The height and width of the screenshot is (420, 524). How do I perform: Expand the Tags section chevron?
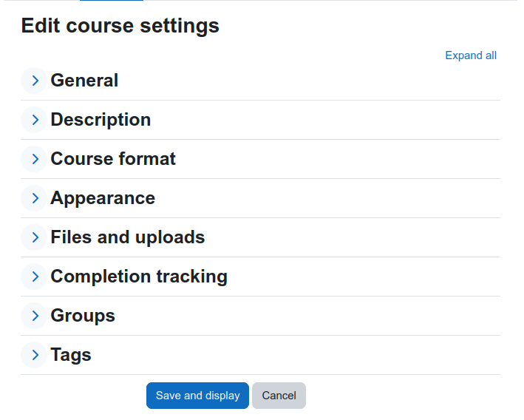34,355
